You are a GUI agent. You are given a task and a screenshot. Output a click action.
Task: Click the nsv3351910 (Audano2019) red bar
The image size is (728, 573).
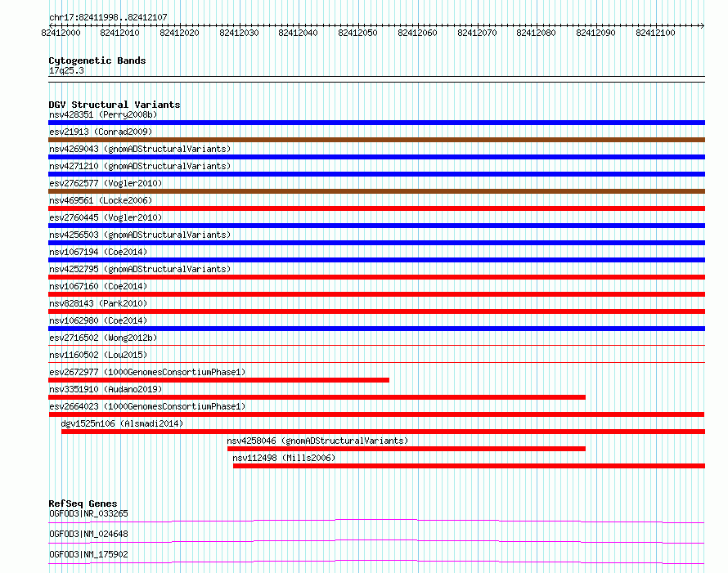click(317, 397)
